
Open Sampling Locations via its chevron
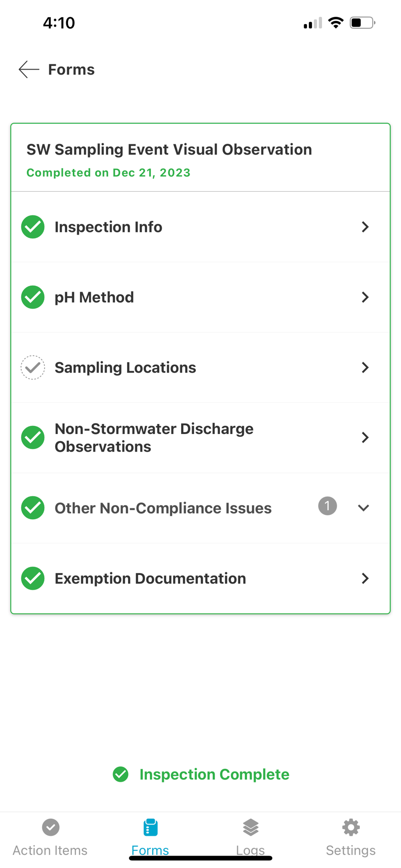tap(365, 367)
